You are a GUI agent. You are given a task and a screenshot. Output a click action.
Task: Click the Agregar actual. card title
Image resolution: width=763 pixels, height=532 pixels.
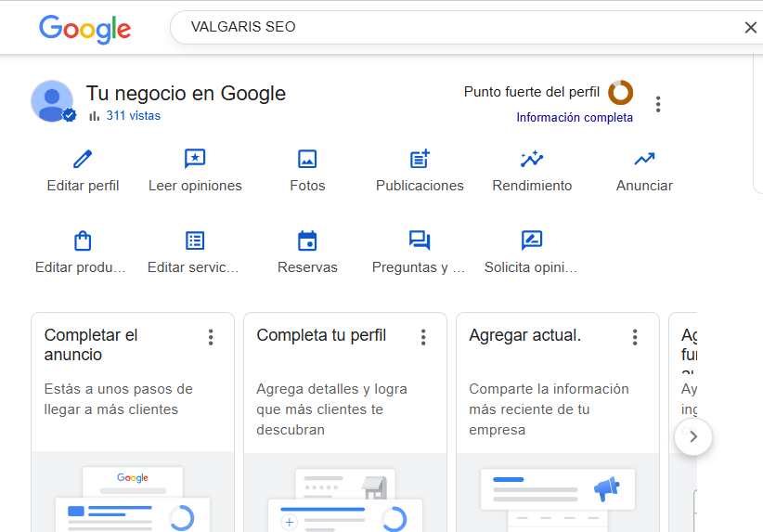tap(525, 335)
